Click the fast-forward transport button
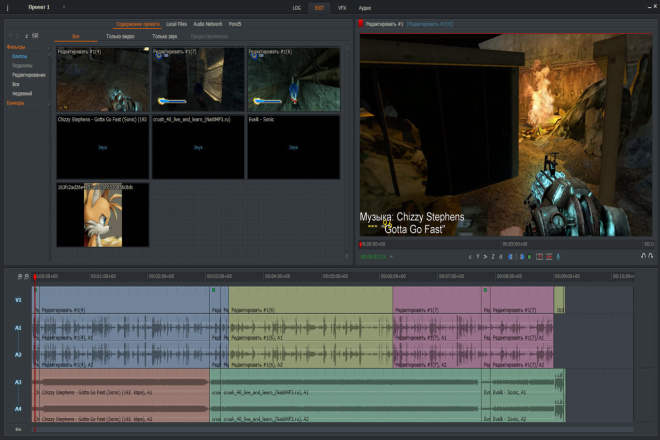Viewport: 660px width, 440px height. pyautogui.click(x=500, y=256)
